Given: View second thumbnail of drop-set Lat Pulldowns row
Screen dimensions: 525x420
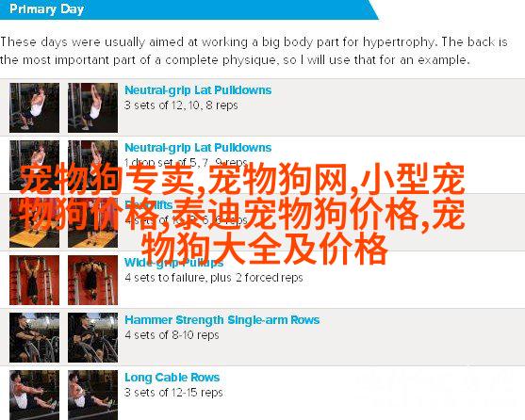Looking at the screenshot, I should [92, 165].
